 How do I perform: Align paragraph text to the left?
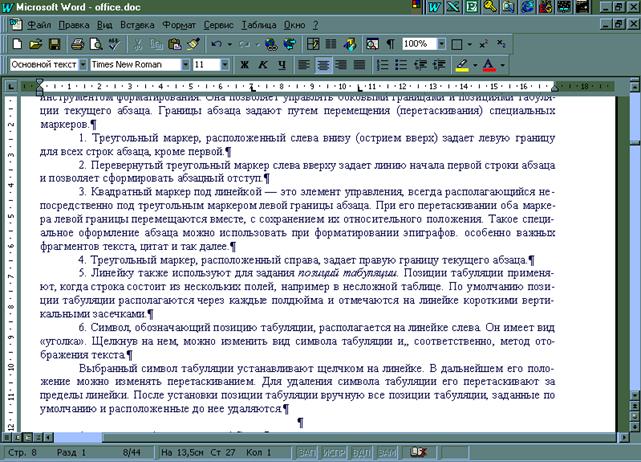(x=304, y=65)
